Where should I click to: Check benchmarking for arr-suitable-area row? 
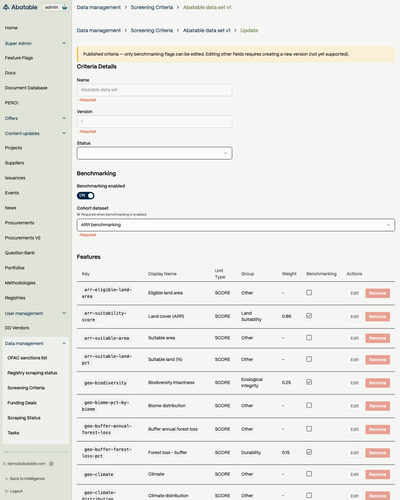tap(309, 338)
